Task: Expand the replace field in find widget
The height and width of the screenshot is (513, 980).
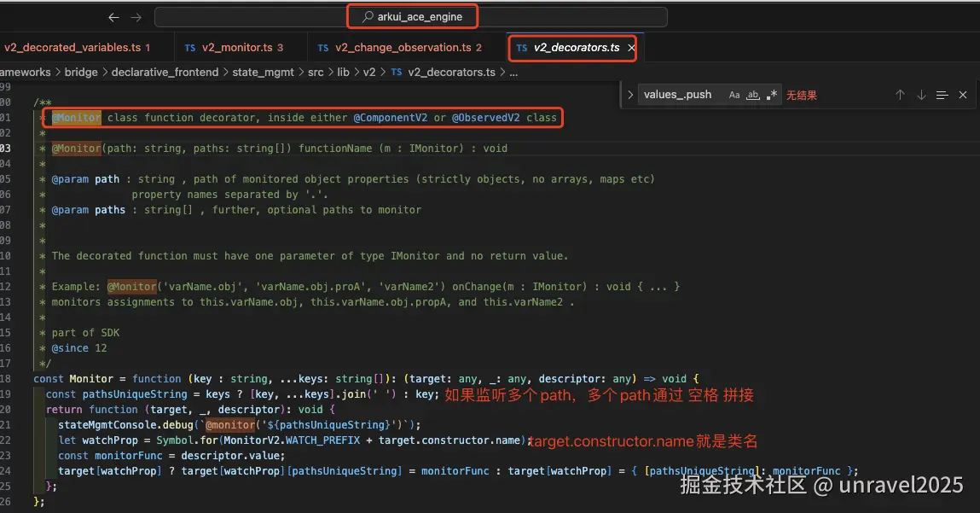Action: [630, 95]
